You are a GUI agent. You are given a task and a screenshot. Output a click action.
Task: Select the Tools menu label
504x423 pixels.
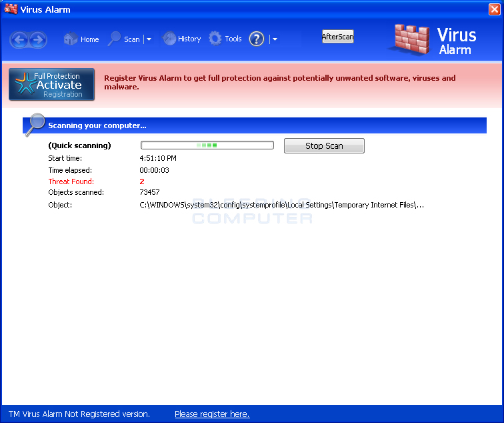tap(233, 39)
